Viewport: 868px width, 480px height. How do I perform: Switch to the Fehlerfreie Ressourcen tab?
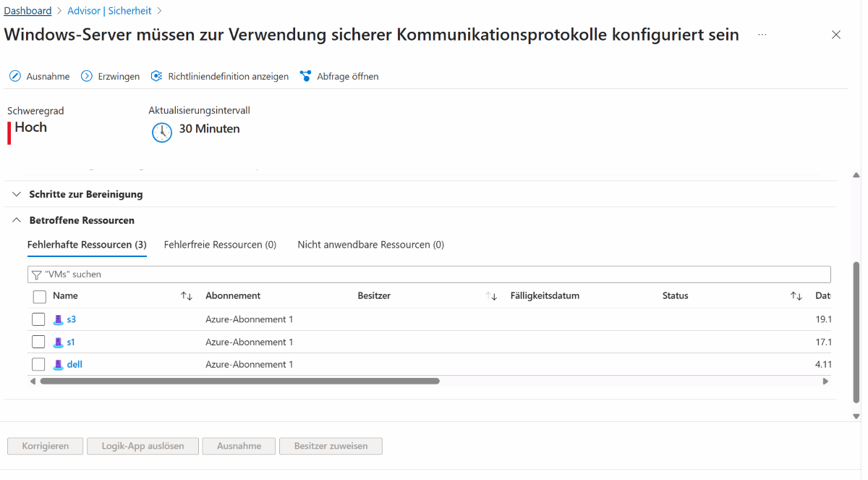pos(220,244)
